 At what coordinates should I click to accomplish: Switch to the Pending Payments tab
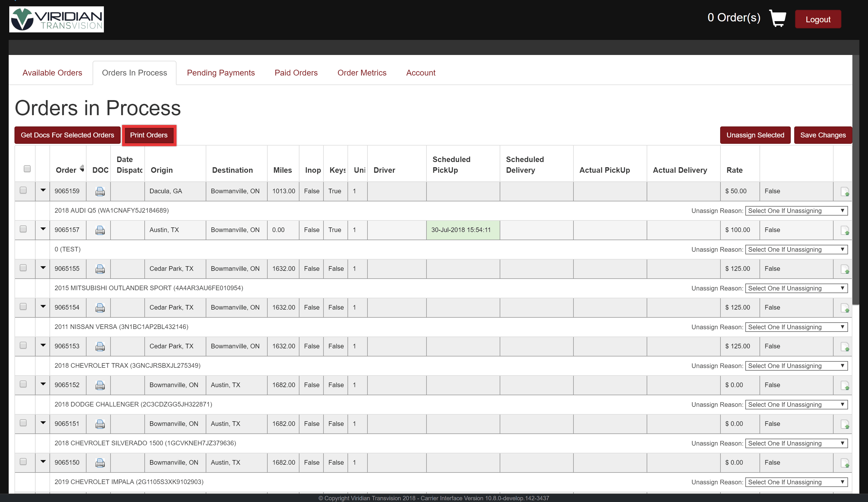[x=220, y=73]
